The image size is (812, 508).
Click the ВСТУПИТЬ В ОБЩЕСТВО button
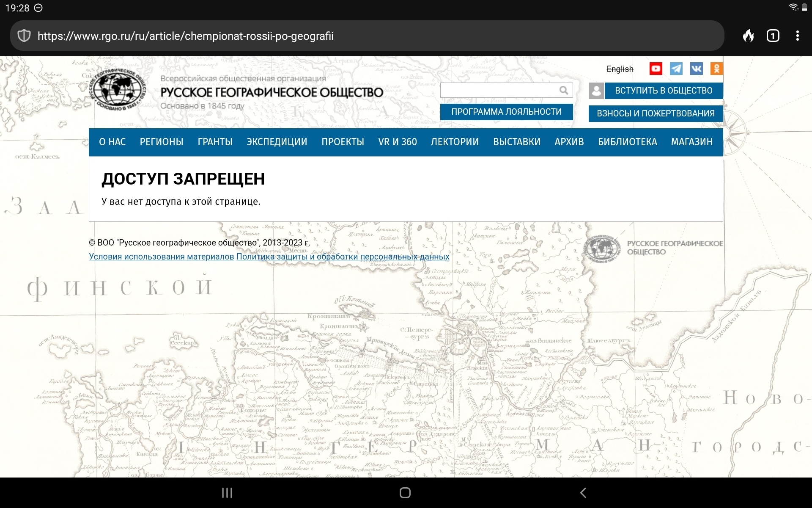(x=663, y=91)
